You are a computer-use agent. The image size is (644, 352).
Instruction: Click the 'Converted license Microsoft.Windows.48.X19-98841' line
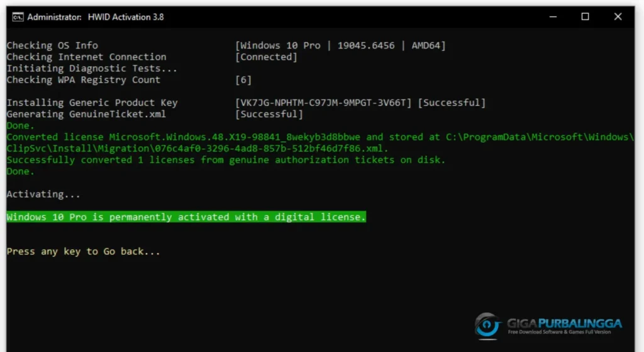tap(320, 137)
